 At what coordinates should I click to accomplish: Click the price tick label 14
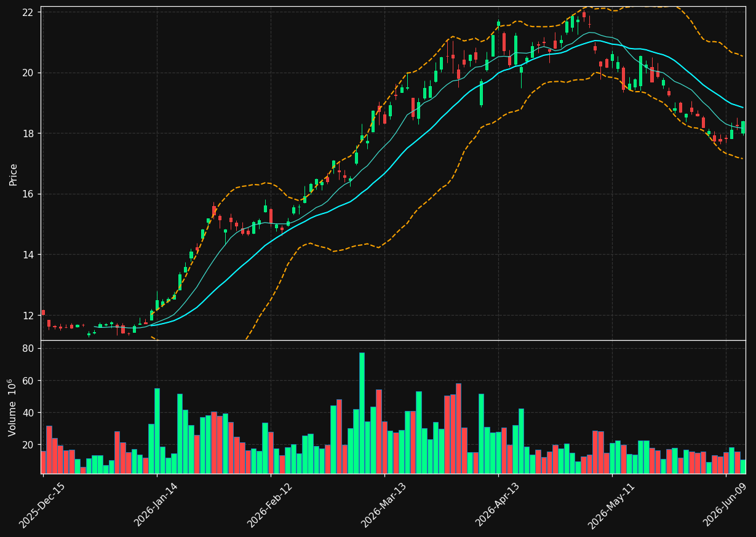(28, 255)
